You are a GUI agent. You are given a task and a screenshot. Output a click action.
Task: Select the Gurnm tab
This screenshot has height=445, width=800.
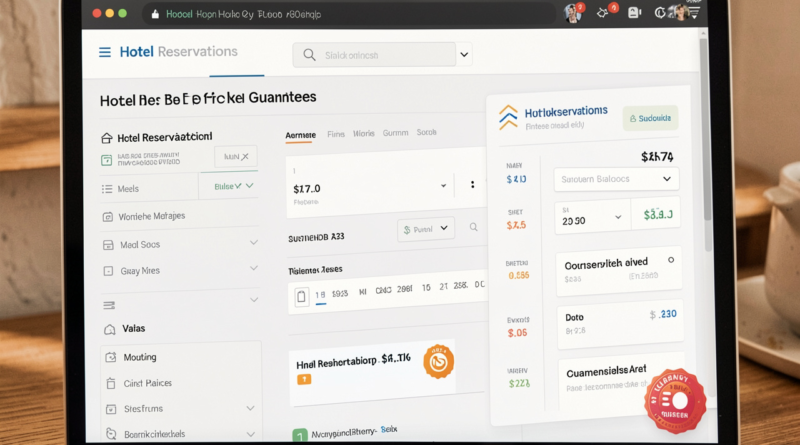[x=395, y=133]
